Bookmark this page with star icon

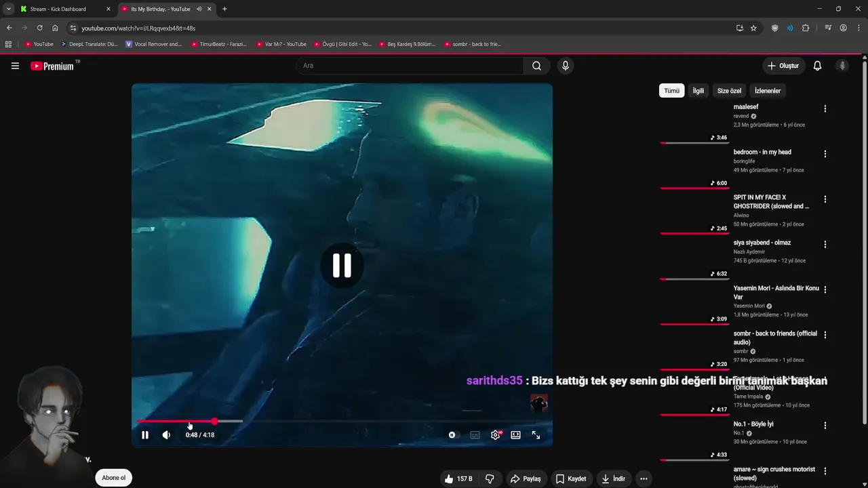753,28
